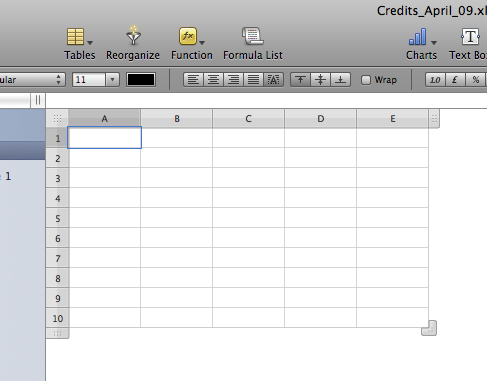The image size is (487, 381).
Task: Click the formula bar input area
Action: pos(266,100)
